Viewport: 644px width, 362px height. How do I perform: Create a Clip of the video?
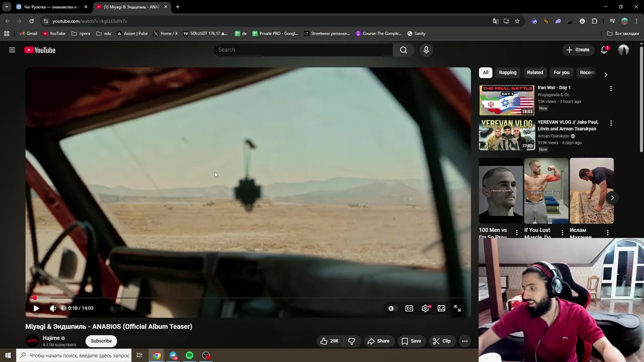pyautogui.click(x=442, y=341)
